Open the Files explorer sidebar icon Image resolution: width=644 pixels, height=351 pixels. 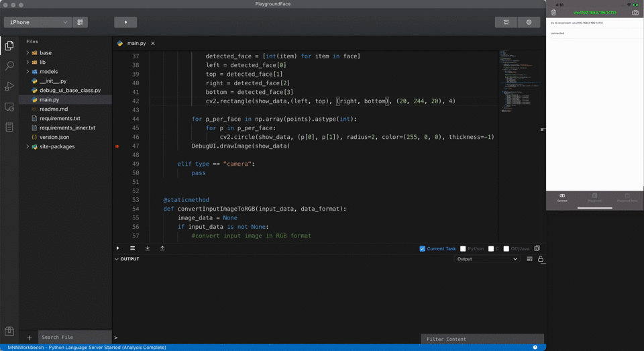click(x=9, y=46)
